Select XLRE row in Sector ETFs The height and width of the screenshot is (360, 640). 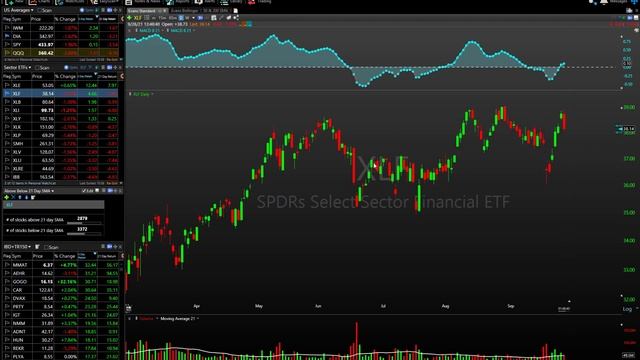pyautogui.click(x=61, y=169)
